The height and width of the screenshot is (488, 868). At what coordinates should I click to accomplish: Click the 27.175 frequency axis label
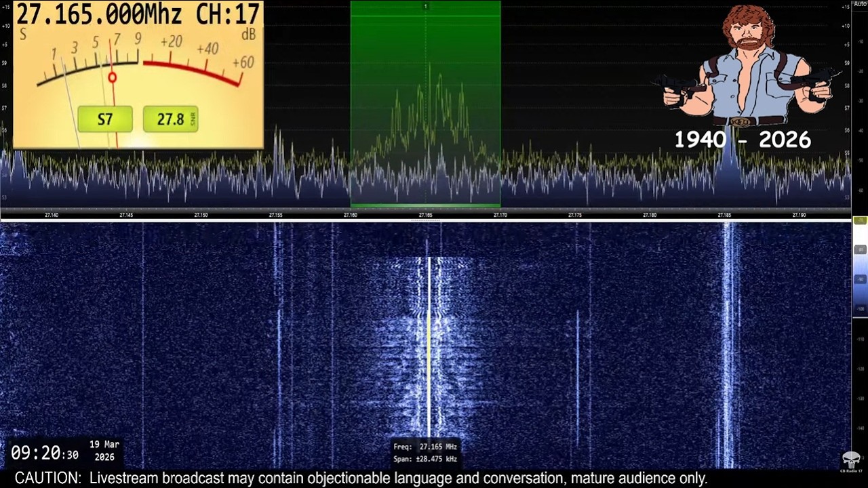tap(574, 215)
